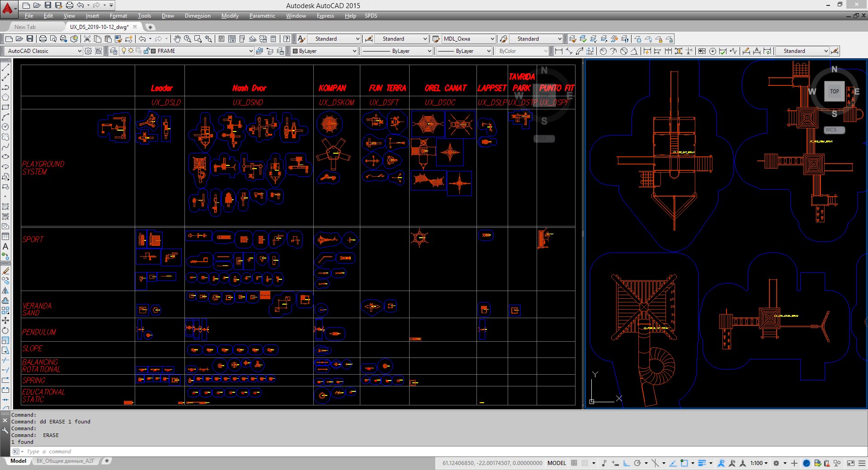Click the Plot (printer) icon in Standard toolbar
868x470 pixels.
pos(43,39)
